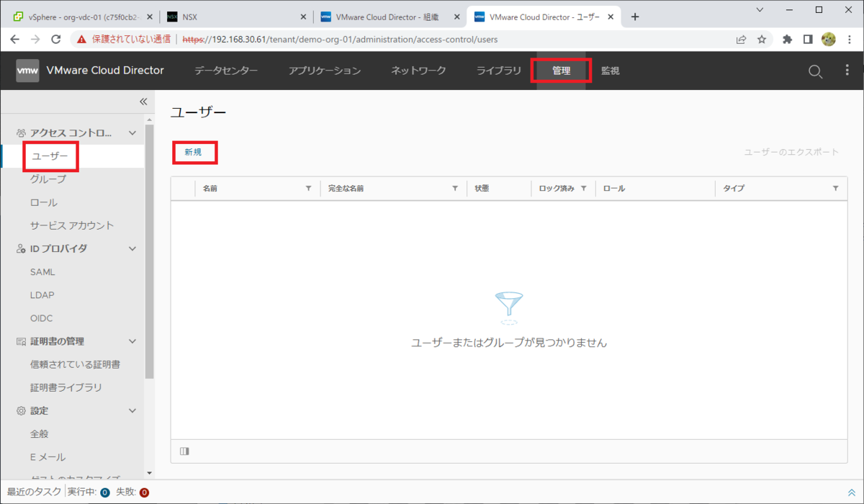Select the 管理 menu item

pos(561,71)
